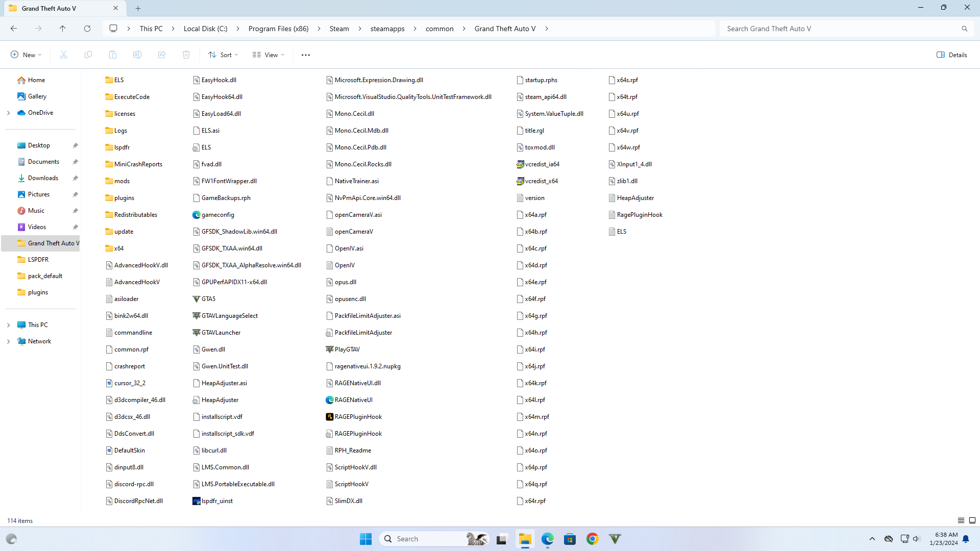Switch to large thumbnails view in the status bar
Image resolution: width=980 pixels, height=551 pixels.
coord(972,520)
